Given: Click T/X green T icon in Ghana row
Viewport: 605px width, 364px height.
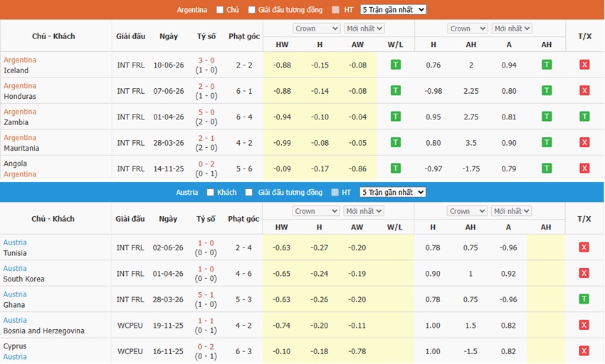Looking at the screenshot, I should (584, 299).
